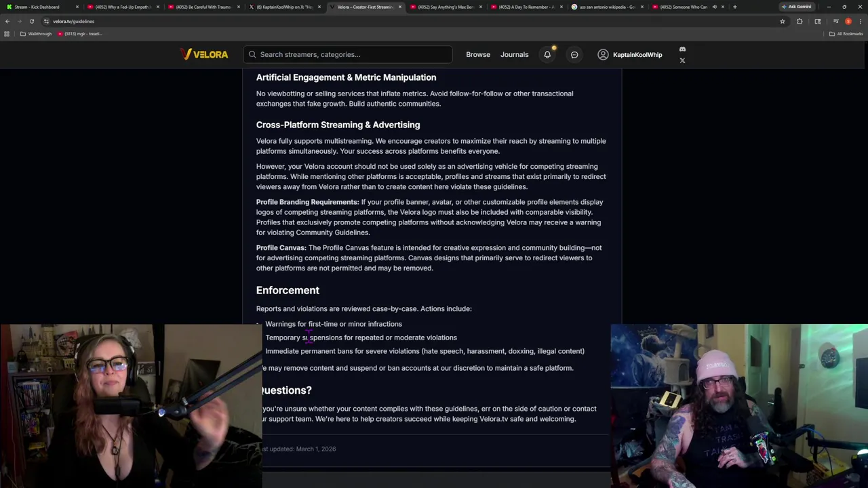Close the Why a Fed-Up Empath tab

157,7
